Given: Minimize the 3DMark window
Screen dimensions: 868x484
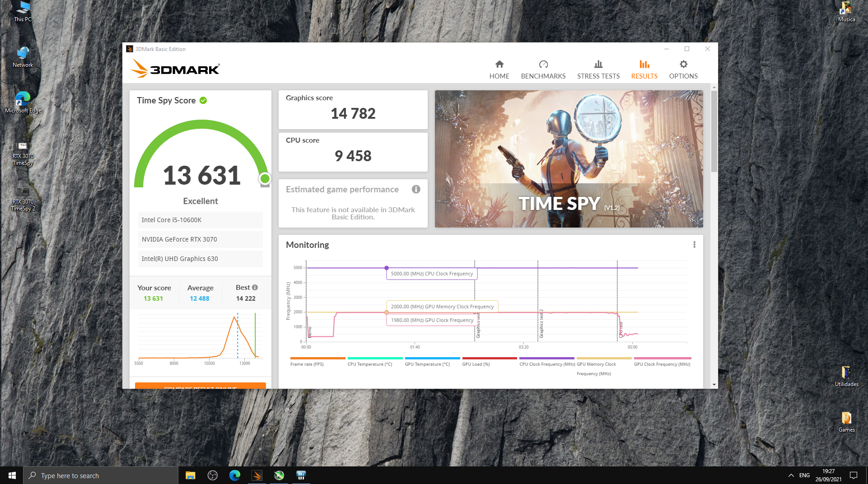Looking at the screenshot, I should (667, 49).
